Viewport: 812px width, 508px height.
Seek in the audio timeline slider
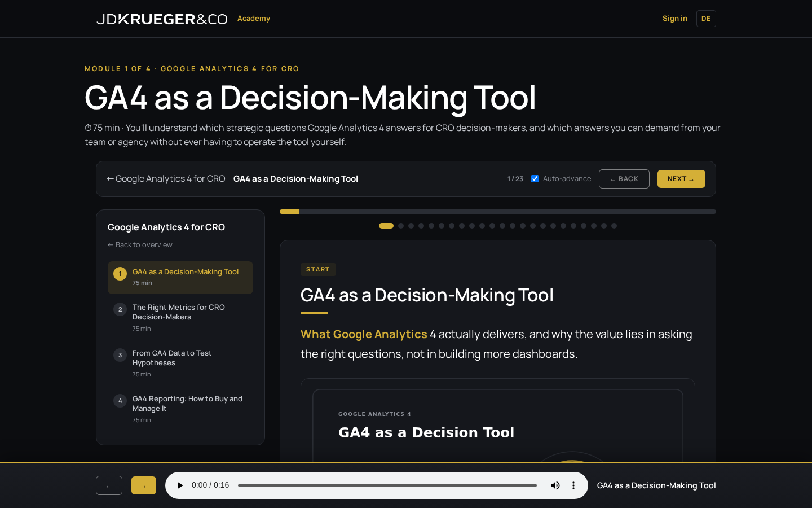(387, 485)
